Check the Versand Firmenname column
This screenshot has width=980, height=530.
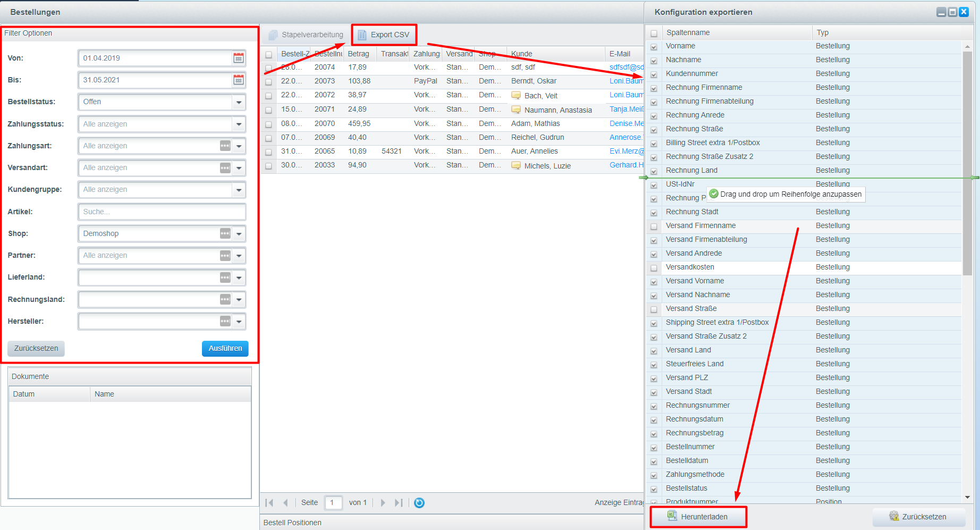[x=654, y=226]
